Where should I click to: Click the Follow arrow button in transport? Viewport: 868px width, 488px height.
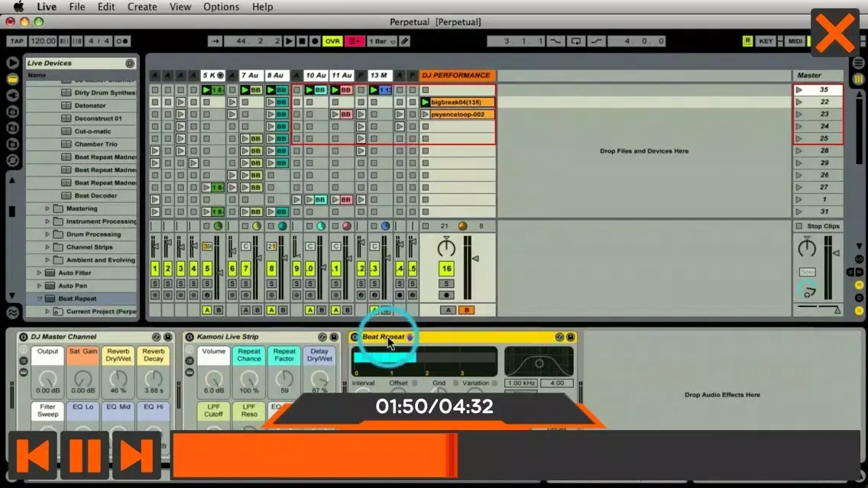click(215, 41)
